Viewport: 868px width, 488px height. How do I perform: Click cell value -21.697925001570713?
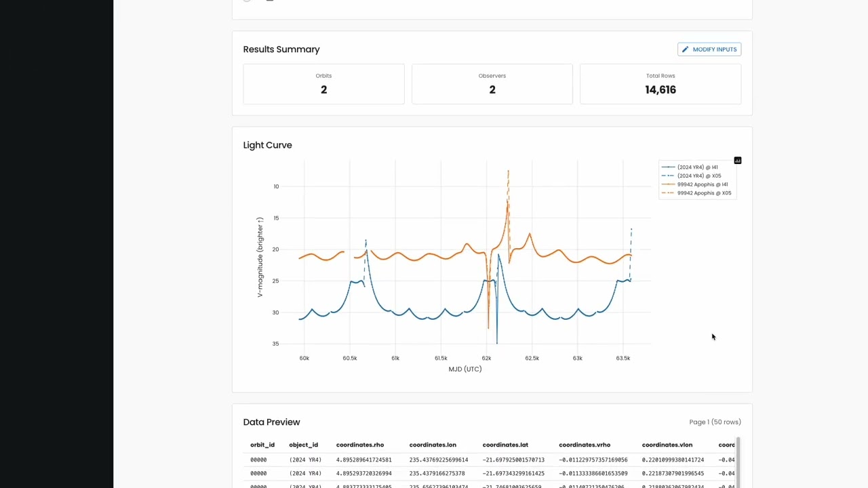[x=513, y=460]
